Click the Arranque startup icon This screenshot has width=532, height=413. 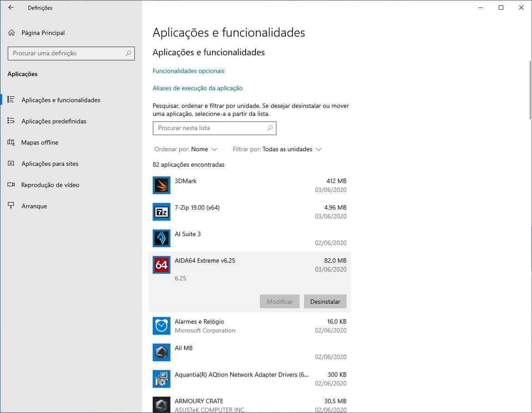(12, 206)
